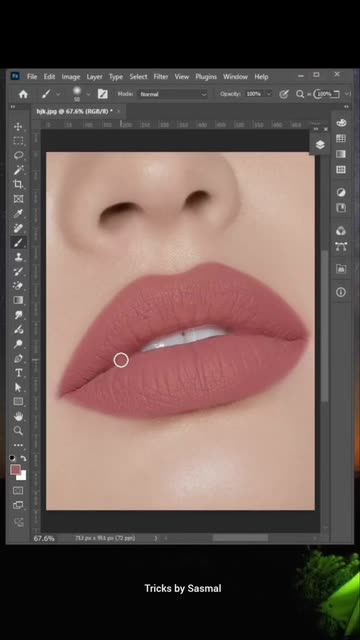Open the Filter menu
This screenshot has height=640, width=360.
(x=160, y=77)
